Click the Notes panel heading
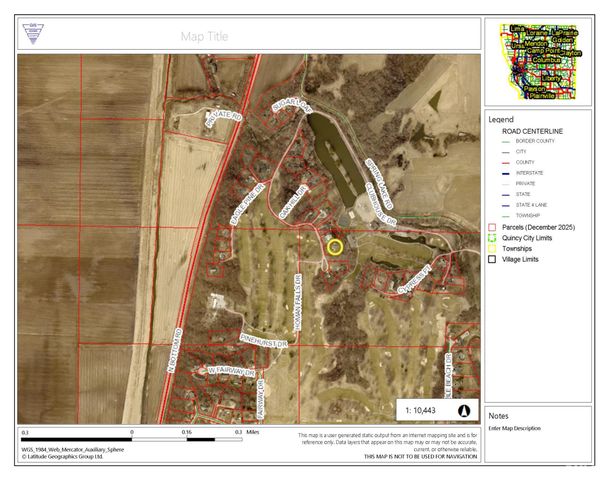The height and width of the screenshot is (480, 609). pos(498,415)
